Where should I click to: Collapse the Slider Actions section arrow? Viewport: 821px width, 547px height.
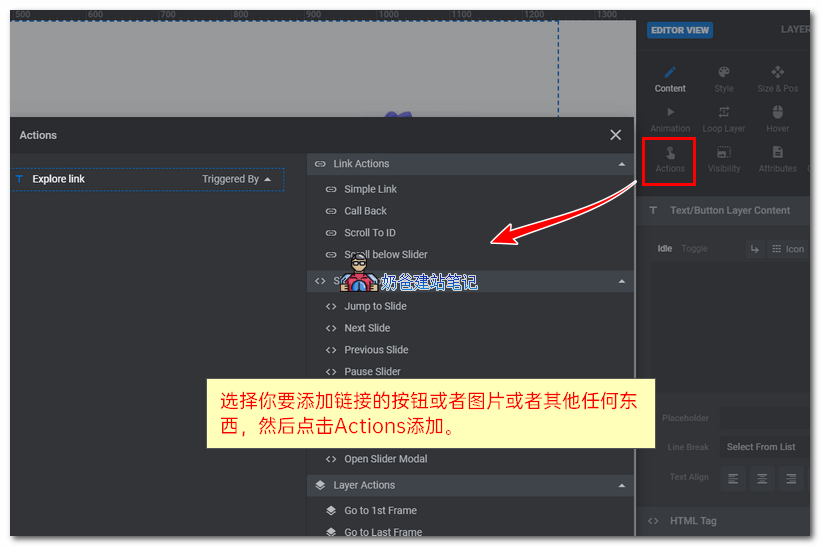click(622, 281)
